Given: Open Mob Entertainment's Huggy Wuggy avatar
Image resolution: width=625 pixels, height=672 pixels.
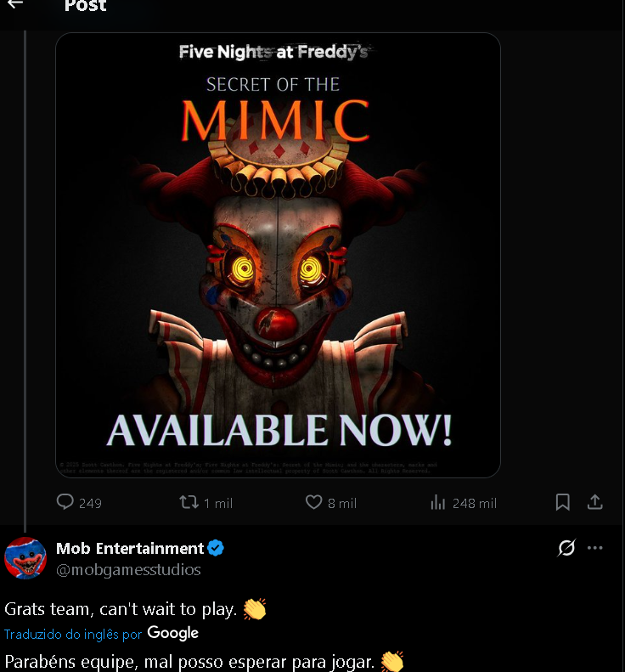Looking at the screenshot, I should point(25,558).
